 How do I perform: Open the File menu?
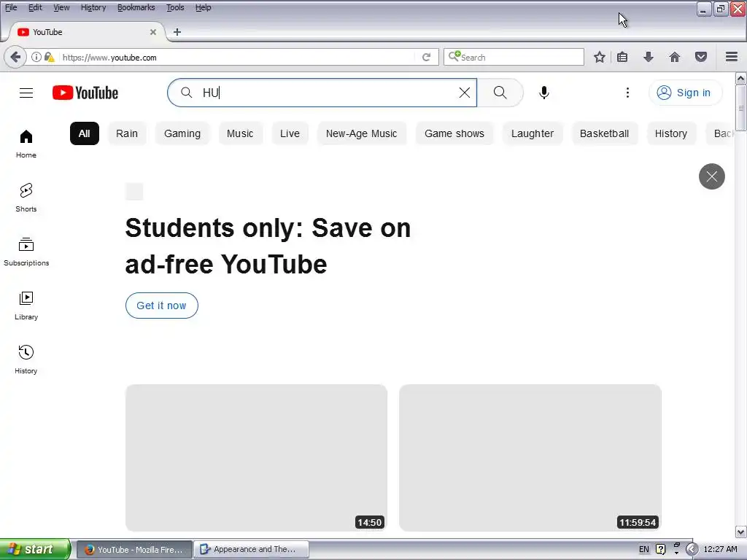10,7
